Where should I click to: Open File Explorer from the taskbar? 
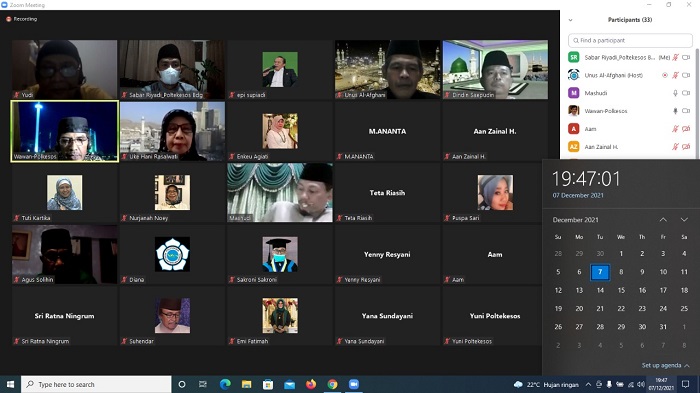[x=246, y=384]
